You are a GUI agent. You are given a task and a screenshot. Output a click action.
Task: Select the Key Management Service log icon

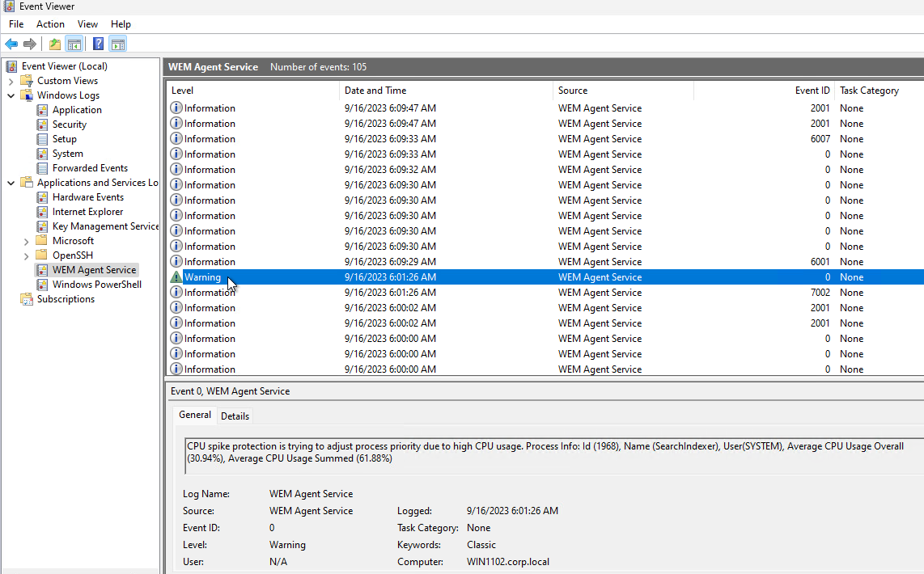coord(42,226)
